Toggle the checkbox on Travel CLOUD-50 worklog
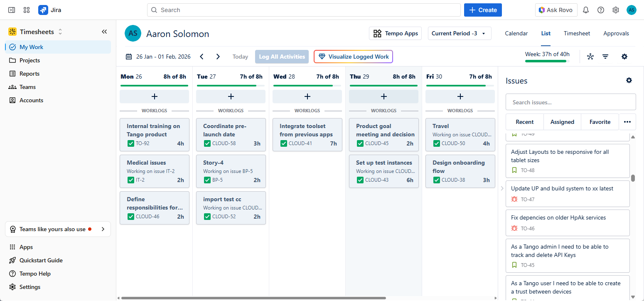The height and width of the screenshot is (301, 644). (x=437, y=143)
